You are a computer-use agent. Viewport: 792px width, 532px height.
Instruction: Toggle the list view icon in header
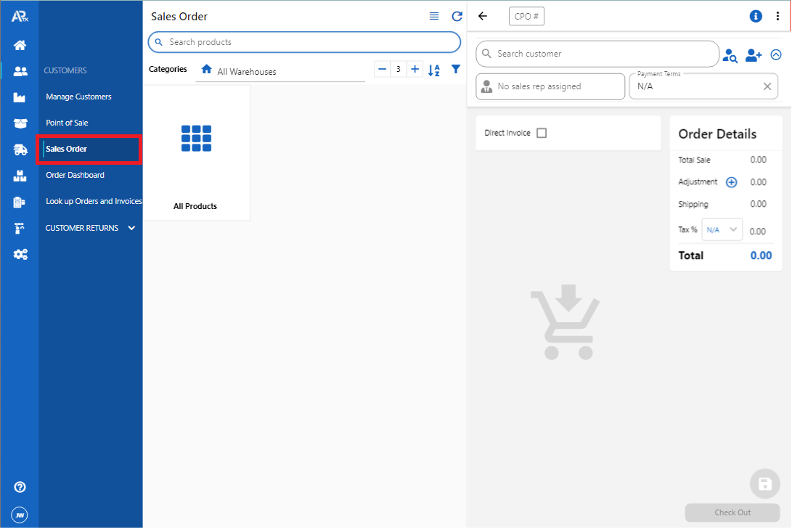coord(434,16)
